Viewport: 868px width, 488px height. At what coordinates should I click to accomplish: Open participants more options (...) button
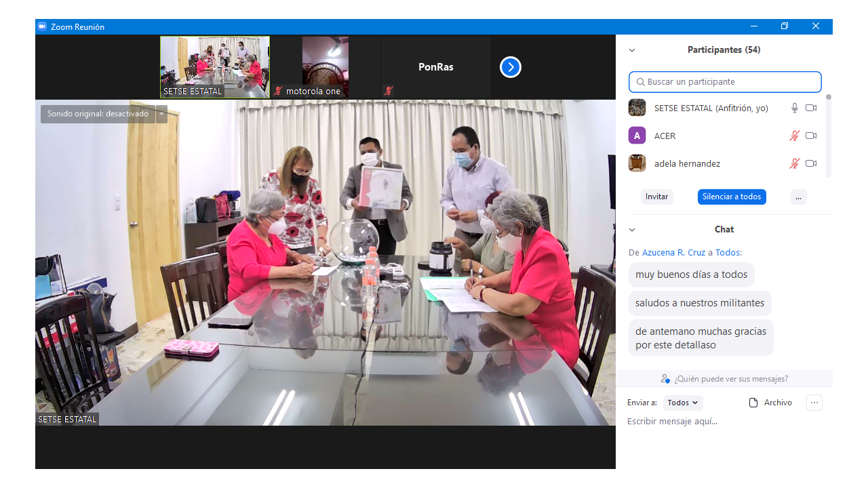click(799, 197)
